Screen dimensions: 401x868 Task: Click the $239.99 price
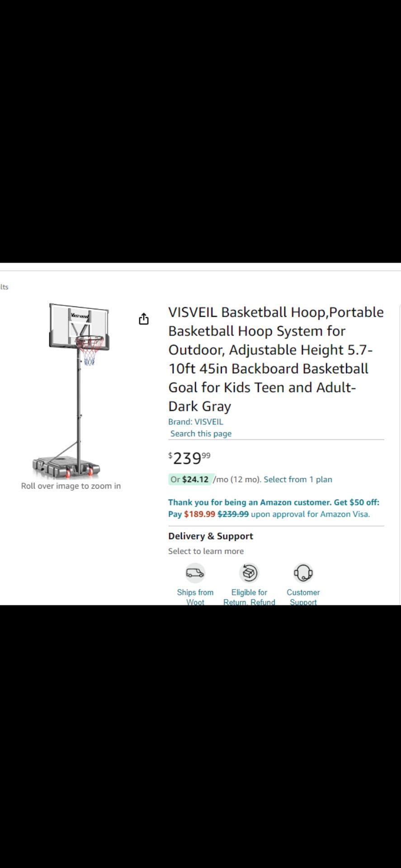tap(189, 458)
